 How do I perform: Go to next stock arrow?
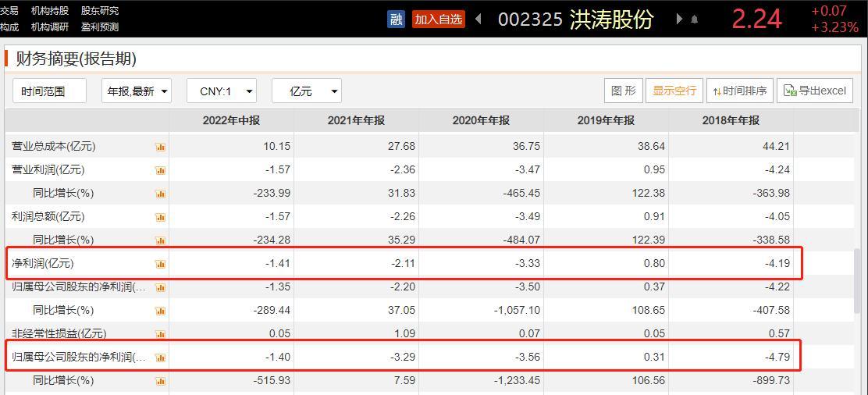pos(679,20)
